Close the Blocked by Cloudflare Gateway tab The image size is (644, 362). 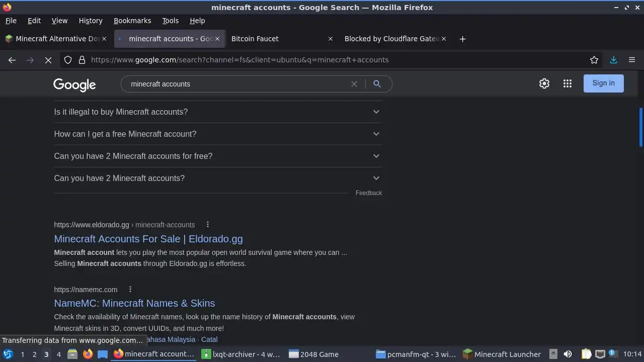pos(443,39)
